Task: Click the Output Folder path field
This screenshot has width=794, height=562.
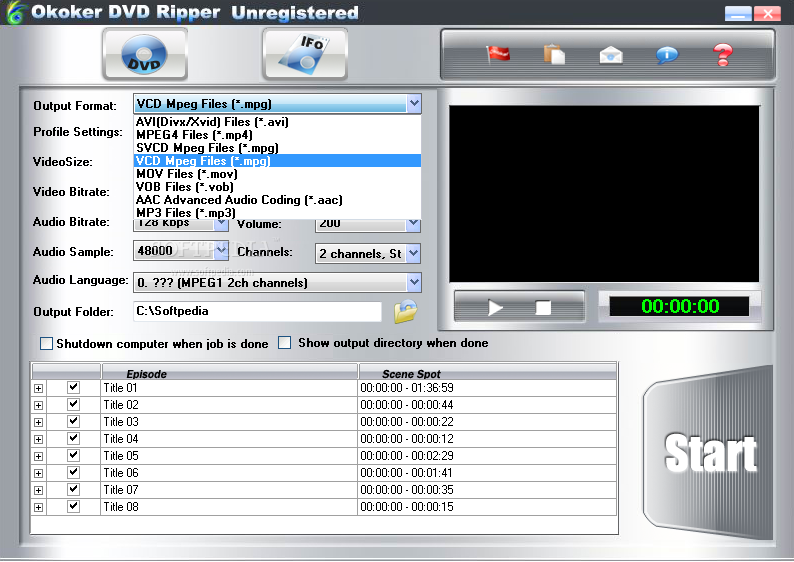Action: click(257, 311)
